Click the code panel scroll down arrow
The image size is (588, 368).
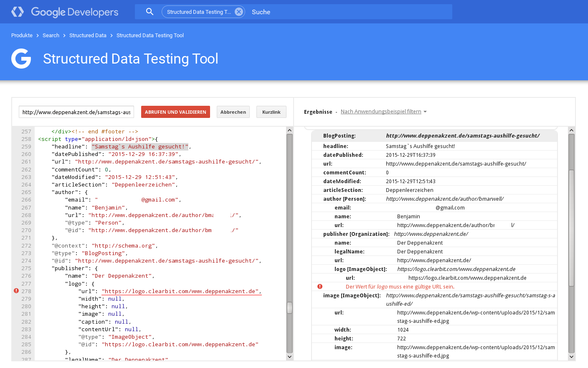click(289, 357)
